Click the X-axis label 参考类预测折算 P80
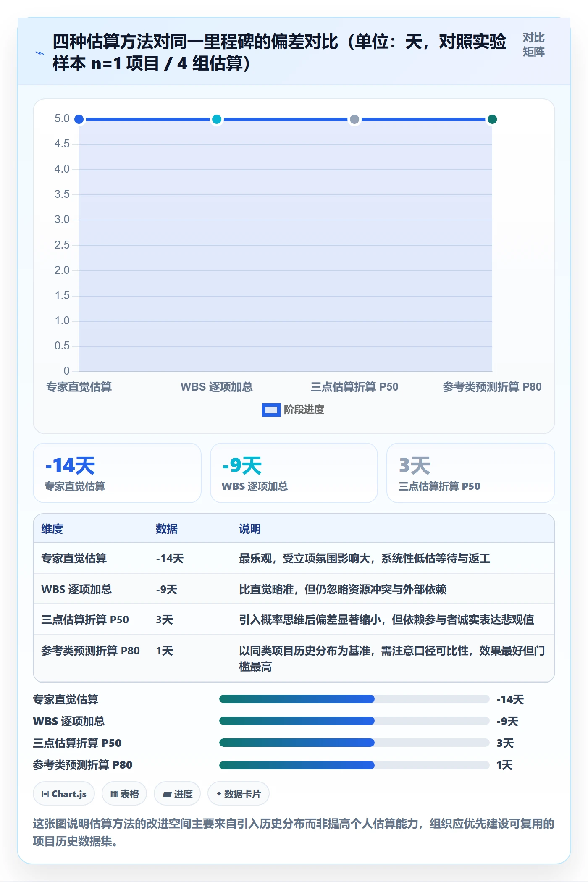Image resolution: width=588 pixels, height=882 pixels. [492, 387]
